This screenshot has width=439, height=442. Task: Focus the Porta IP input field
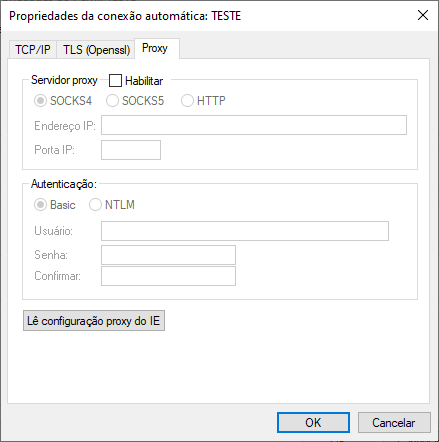[131, 150]
